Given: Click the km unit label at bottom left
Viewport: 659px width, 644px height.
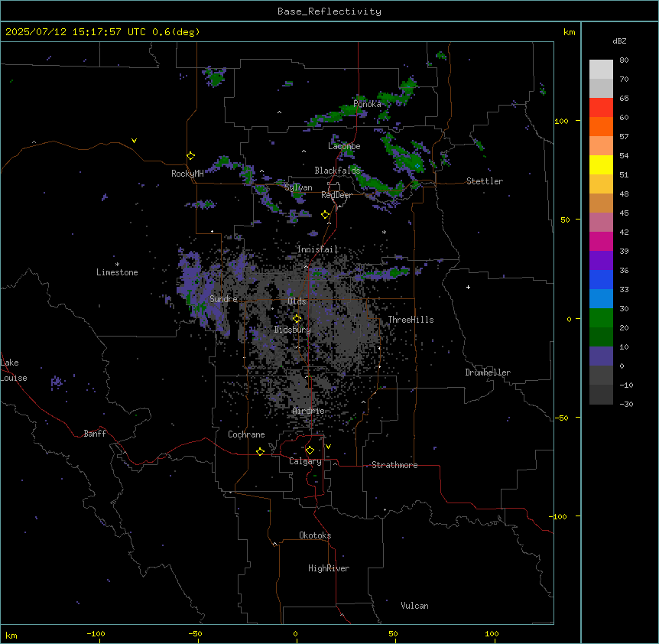Looking at the screenshot, I should tap(11, 635).
